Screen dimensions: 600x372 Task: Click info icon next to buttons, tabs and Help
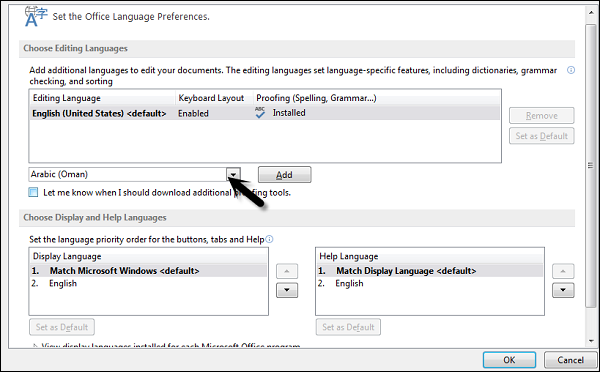tap(269, 239)
